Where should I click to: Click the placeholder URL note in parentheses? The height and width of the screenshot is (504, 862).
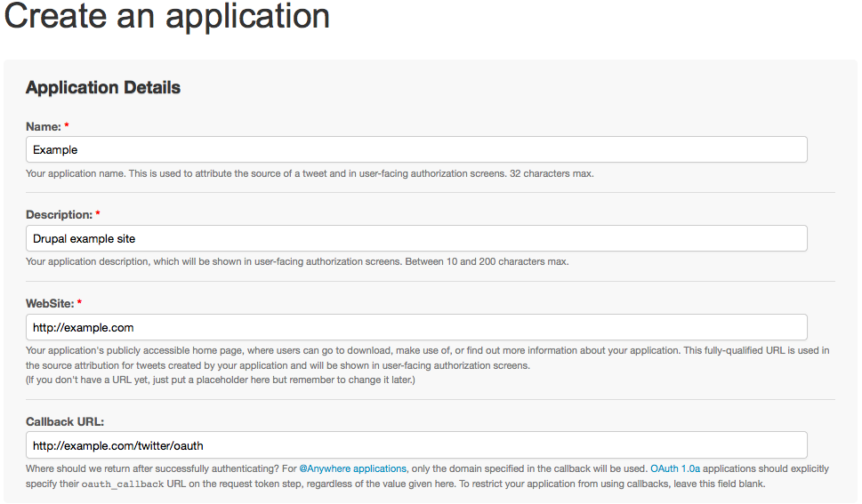point(221,380)
